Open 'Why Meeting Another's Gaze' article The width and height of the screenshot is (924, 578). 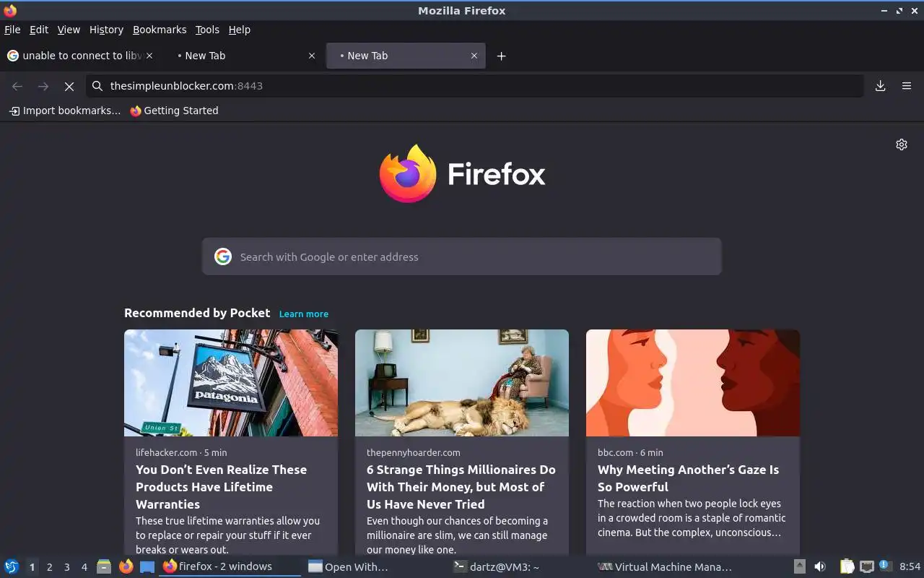(688, 478)
